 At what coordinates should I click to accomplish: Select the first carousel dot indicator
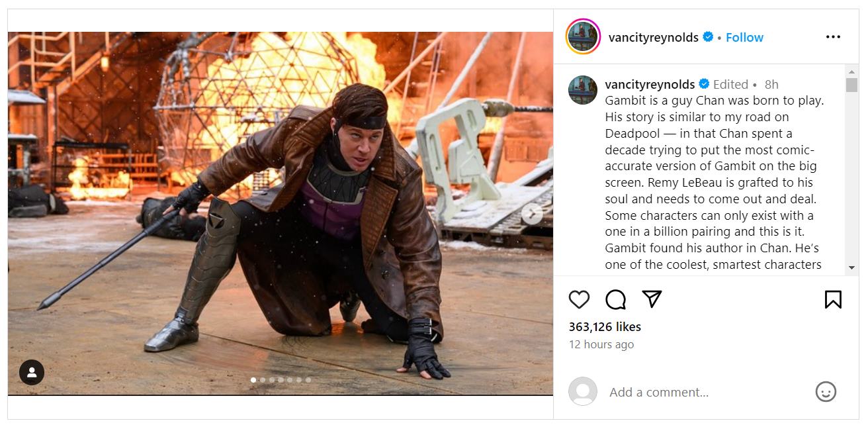[254, 380]
